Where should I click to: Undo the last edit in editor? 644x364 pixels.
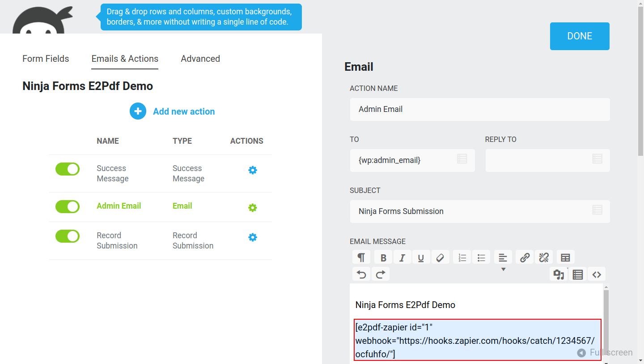click(x=361, y=274)
